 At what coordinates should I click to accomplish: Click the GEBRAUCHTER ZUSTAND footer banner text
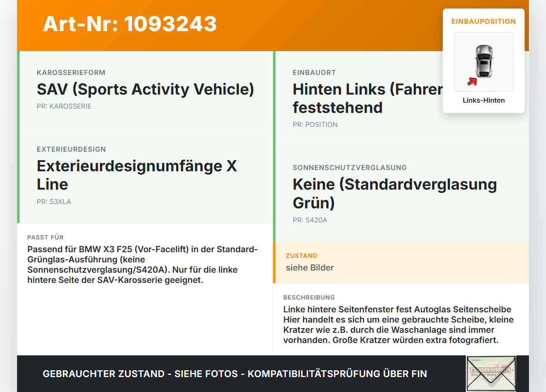click(x=235, y=374)
